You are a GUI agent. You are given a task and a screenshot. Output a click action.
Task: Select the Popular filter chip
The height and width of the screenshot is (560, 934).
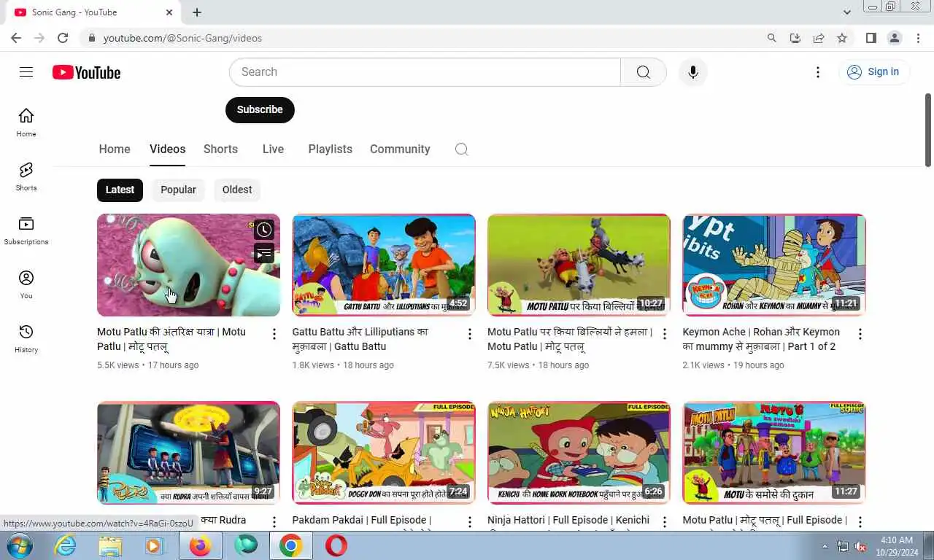point(178,190)
